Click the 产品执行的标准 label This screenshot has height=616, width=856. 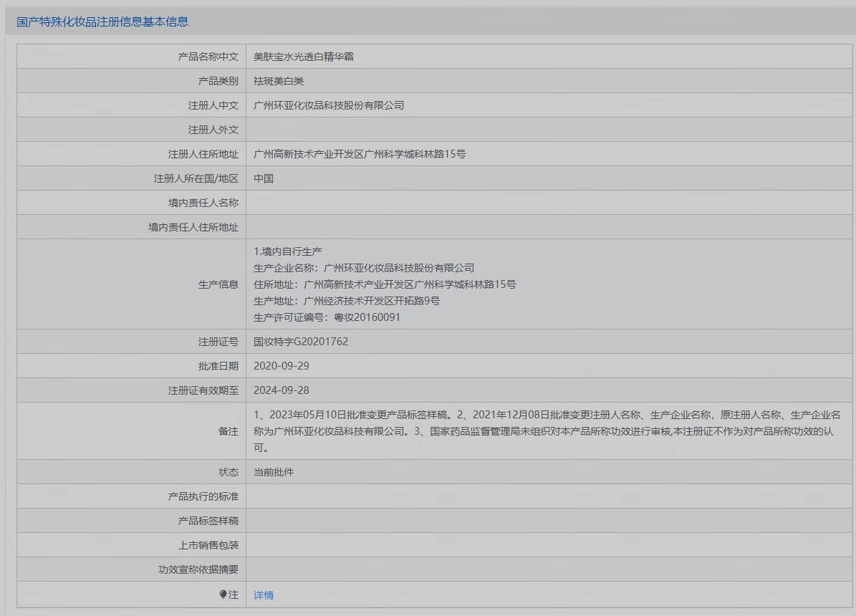(203, 496)
